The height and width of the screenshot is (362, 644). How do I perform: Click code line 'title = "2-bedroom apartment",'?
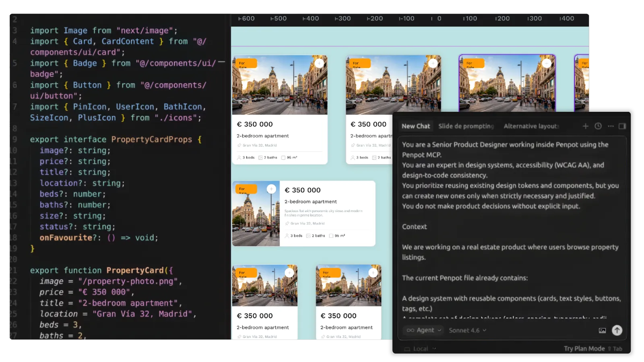click(x=111, y=303)
